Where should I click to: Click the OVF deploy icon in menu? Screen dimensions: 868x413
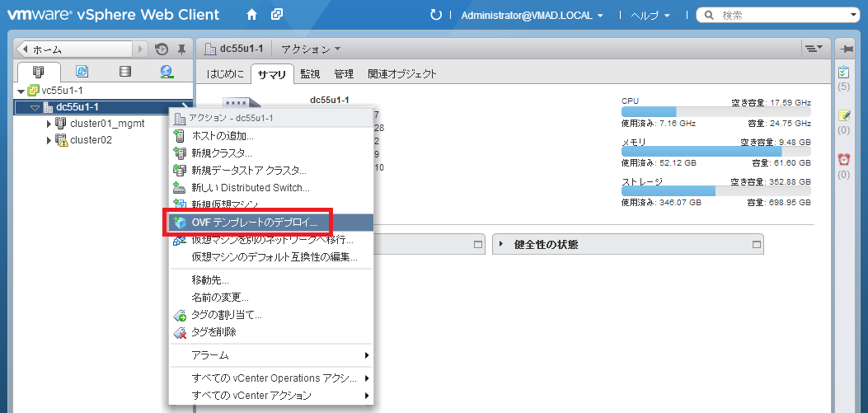pyautogui.click(x=180, y=223)
